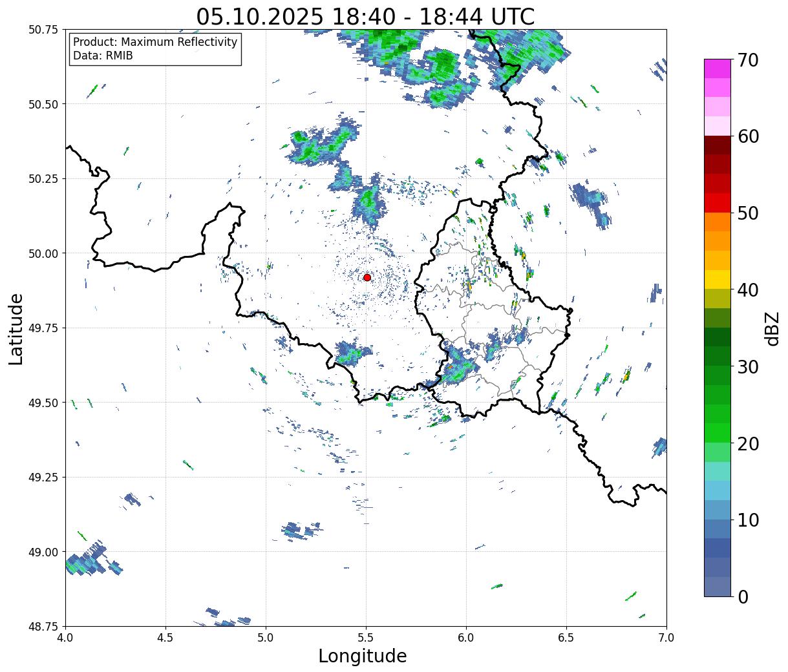Click the dark red colorbar swatch below 60

pyautogui.click(x=718, y=145)
